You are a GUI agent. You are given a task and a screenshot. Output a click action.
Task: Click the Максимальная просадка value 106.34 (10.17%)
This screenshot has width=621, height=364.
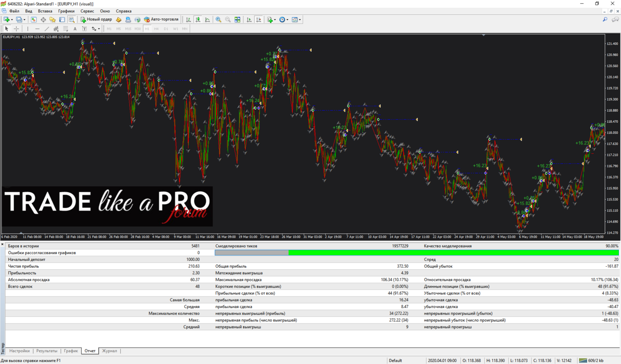[394, 280]
